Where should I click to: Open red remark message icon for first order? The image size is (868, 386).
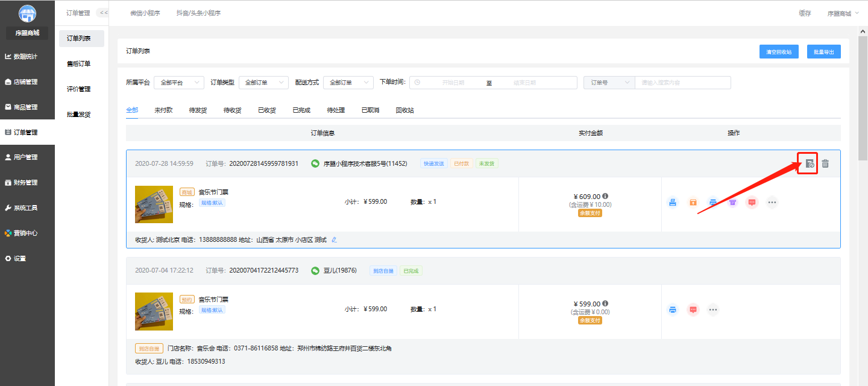pyautogui.click(x=752, y=203)
